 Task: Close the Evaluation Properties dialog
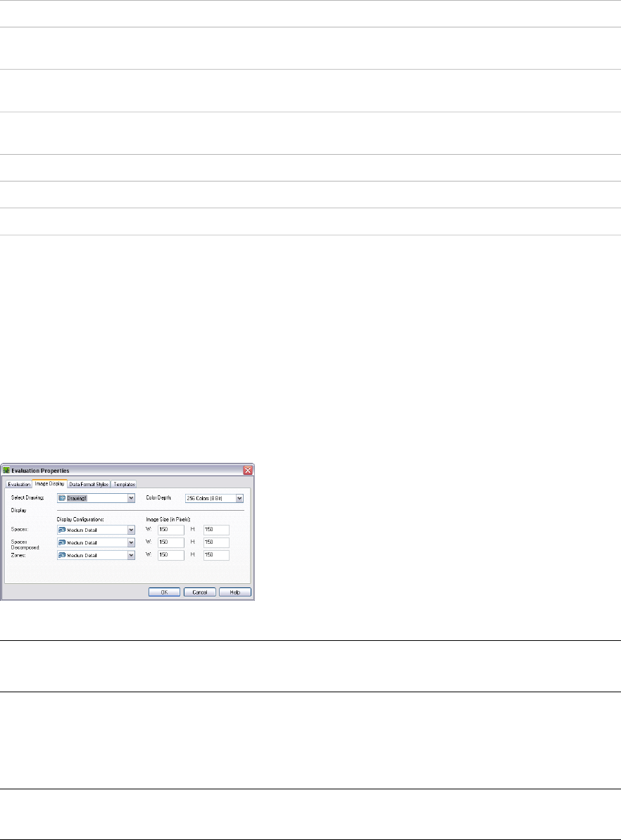pyautogui.click(x=248, y=471)
